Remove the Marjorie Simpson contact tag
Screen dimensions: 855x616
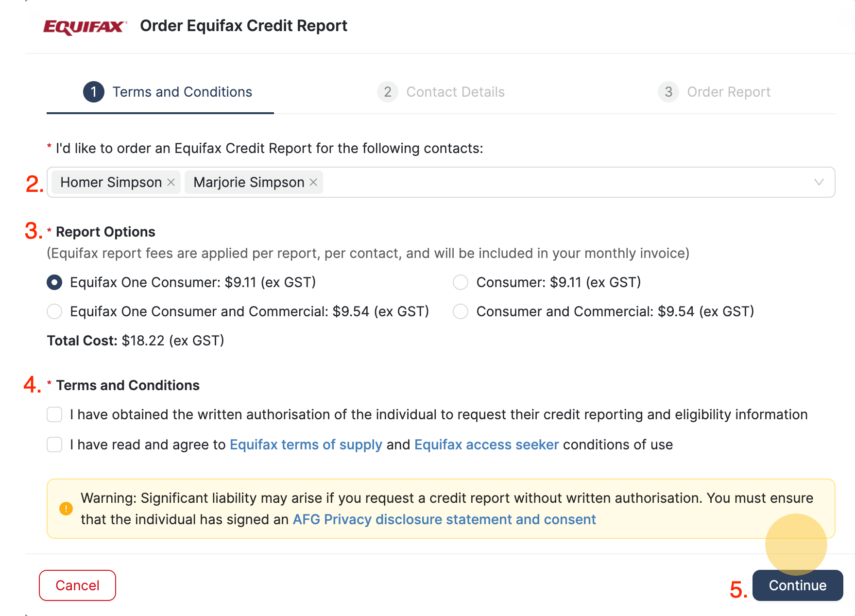313,182
